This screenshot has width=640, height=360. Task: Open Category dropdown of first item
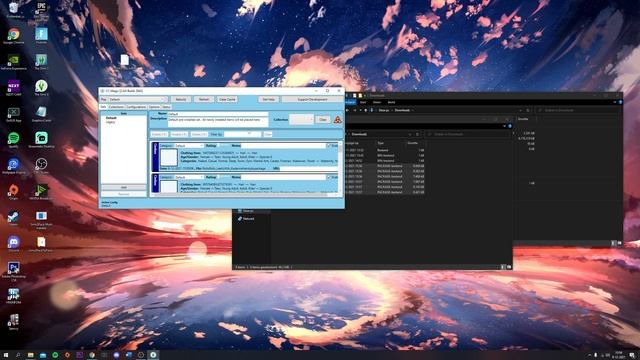coord(189,146)
